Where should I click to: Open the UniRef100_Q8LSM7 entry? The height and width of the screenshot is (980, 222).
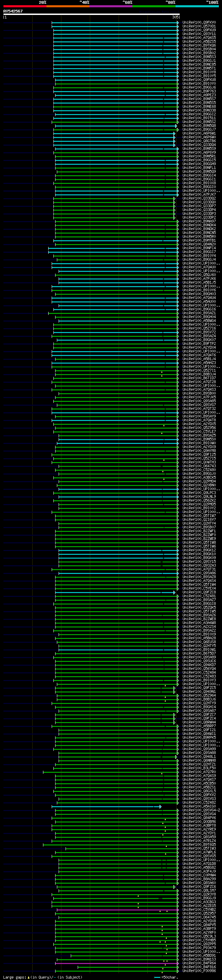199,891
